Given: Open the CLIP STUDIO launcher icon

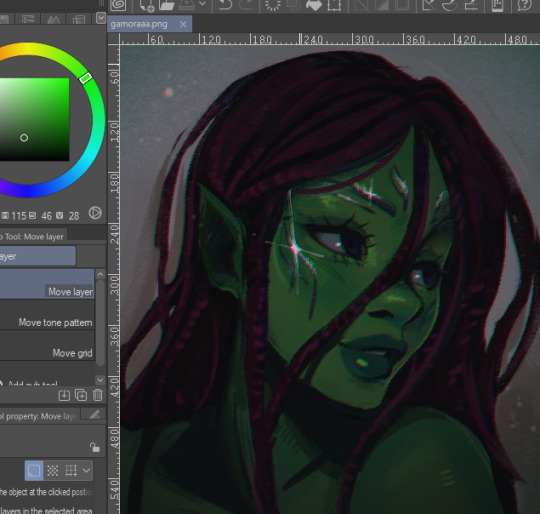Looking at the screenshot, I should tap(118, 5).
